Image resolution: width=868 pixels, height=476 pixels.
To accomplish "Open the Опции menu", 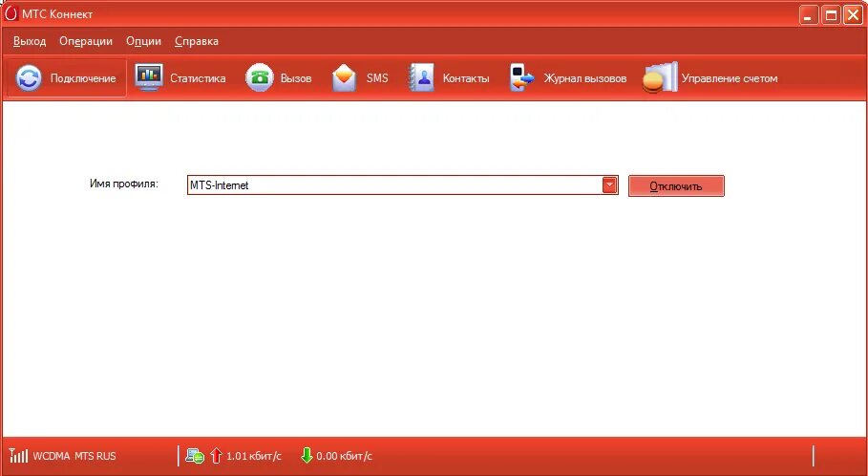I will click(143, 41).
